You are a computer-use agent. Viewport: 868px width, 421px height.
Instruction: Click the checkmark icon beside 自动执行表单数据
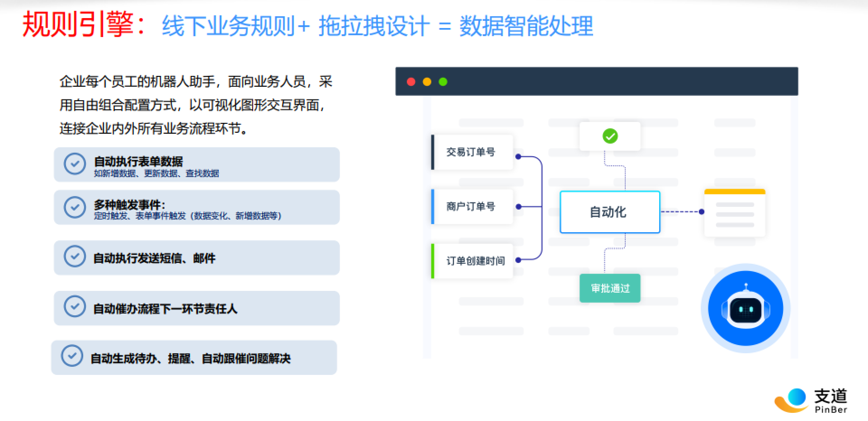click(75, 164)
